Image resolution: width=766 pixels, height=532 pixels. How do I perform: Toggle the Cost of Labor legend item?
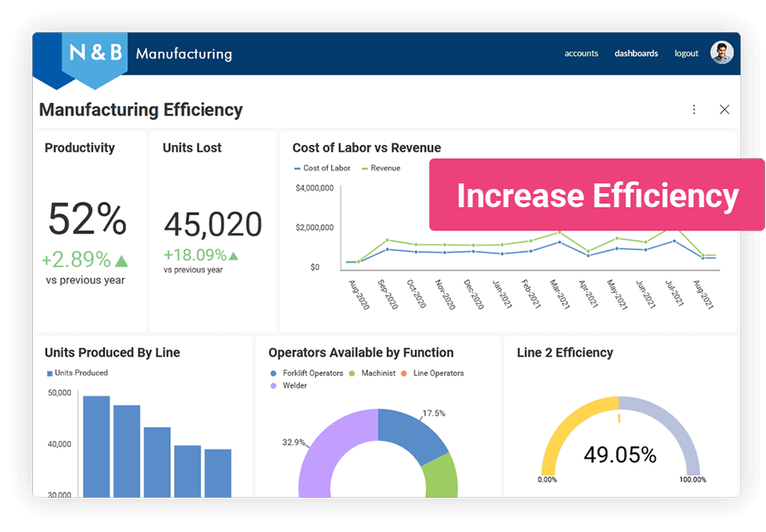(322, 167)
